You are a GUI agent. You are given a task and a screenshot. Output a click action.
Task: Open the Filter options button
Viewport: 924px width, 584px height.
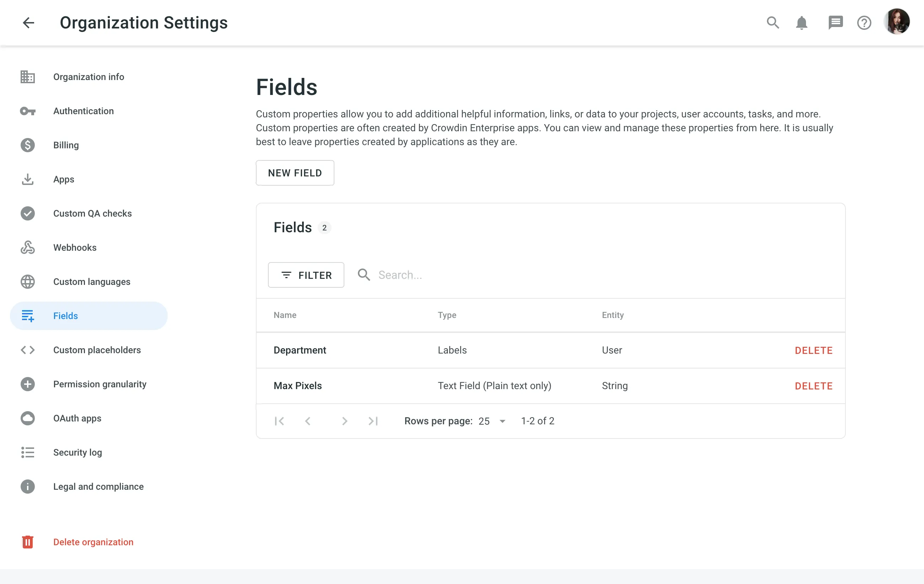coord(306,275)
